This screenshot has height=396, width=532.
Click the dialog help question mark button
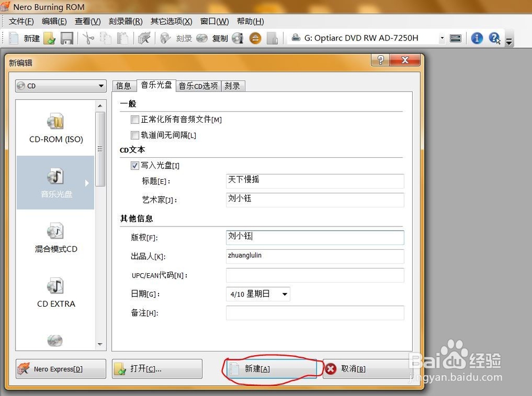(x=380, y=60)
